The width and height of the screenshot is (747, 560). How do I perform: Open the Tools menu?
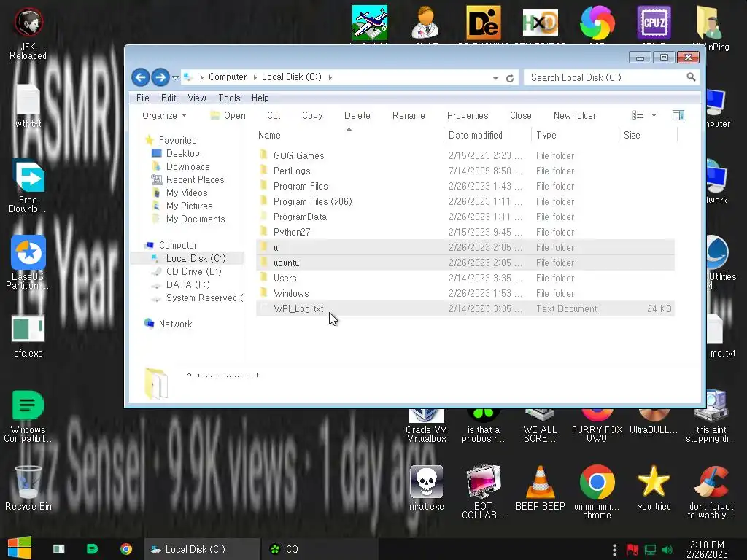(229, 98)
